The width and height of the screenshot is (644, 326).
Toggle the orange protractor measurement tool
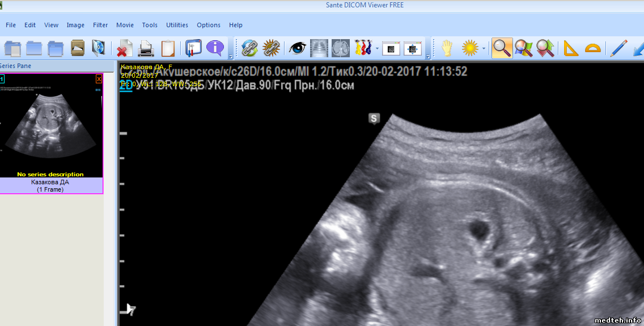coord(592,48)
